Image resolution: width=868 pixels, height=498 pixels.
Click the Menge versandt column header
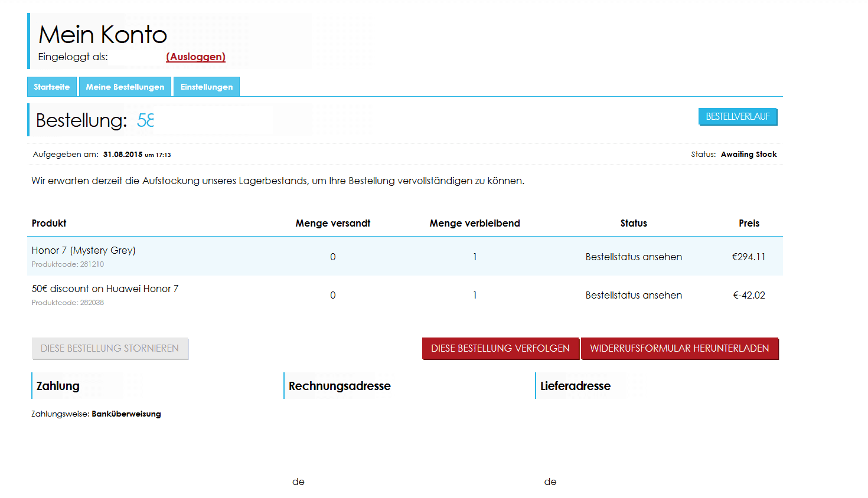[333, 223]
